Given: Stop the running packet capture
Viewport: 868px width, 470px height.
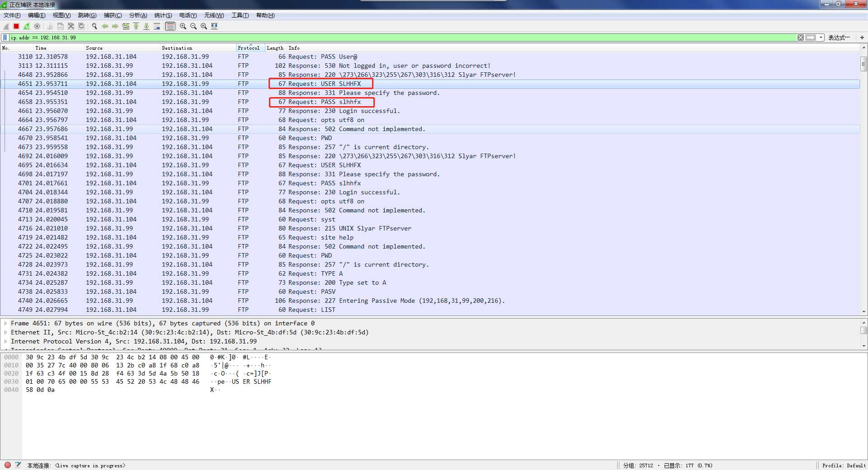Looking at the screenshot, I should pos(16,26).
